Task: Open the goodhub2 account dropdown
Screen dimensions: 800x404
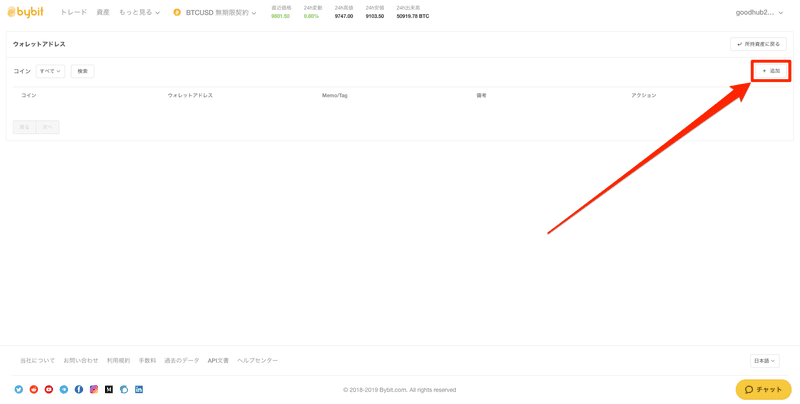Action: point(759,13)
